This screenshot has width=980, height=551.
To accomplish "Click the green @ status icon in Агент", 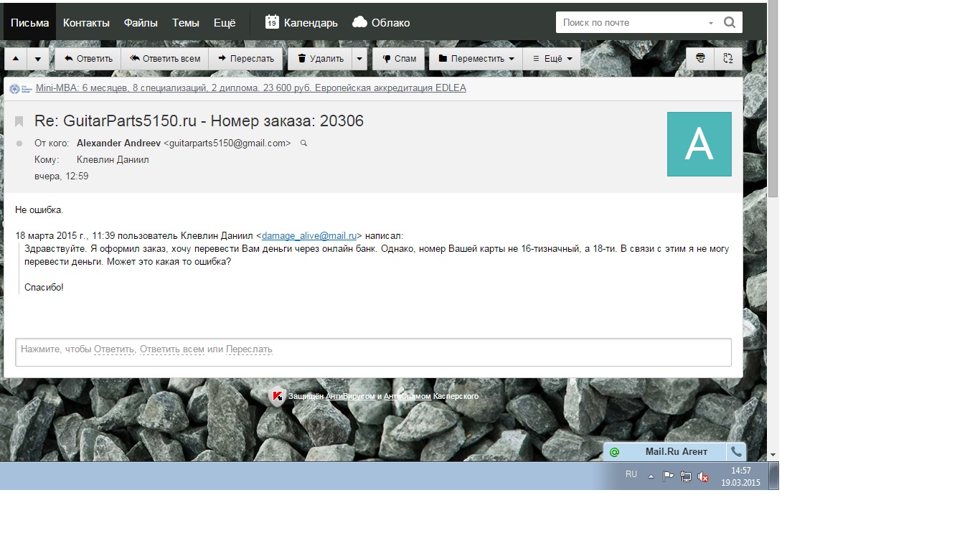I will (614, 452).
